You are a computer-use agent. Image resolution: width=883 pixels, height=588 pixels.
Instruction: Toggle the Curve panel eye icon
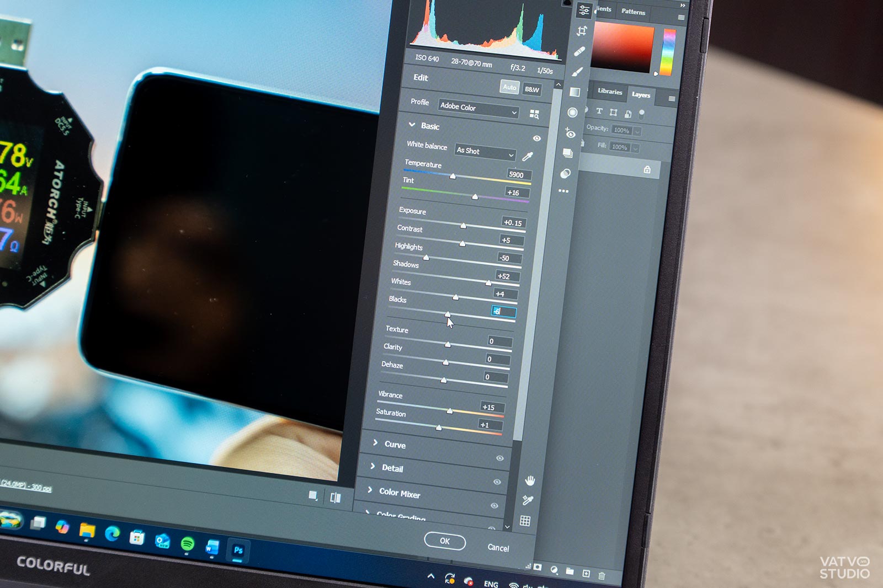click(x=499, y=458)
